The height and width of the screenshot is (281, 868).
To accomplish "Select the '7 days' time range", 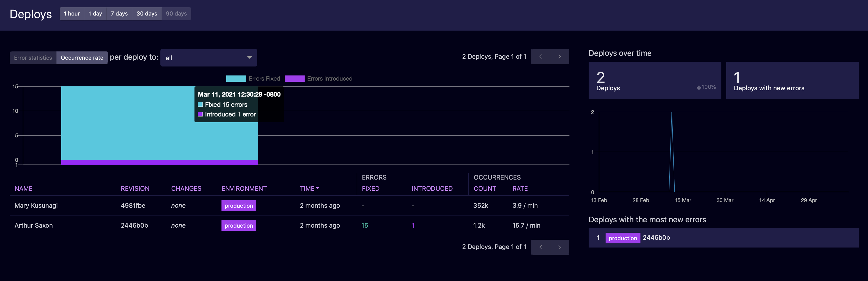I will click(119, 14).
